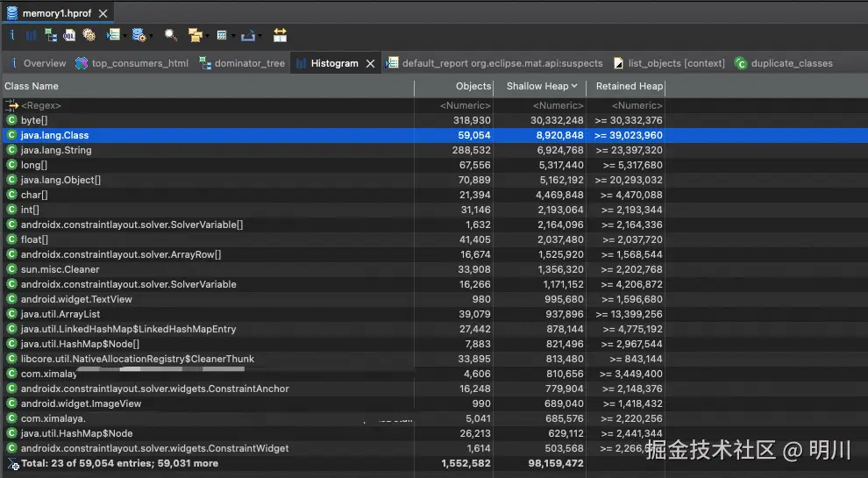Click the magnifier find-object icon
The height and width of the screenshot is (478, 868).
pyautogui.click(x=170, y=36)
